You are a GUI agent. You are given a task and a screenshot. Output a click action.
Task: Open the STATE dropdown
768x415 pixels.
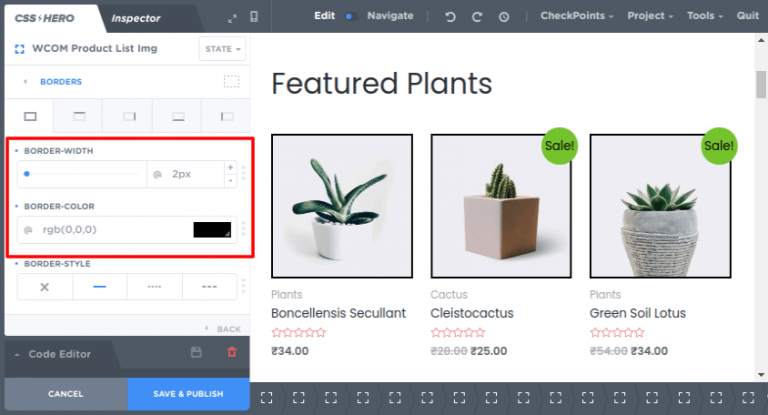tap(222, 49)
